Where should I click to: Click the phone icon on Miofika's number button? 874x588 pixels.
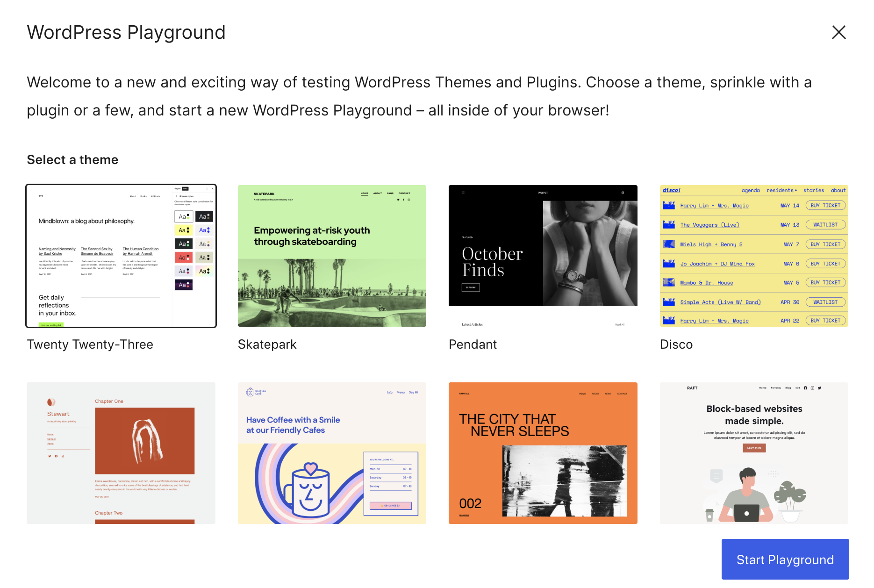[x=382, y=506]
